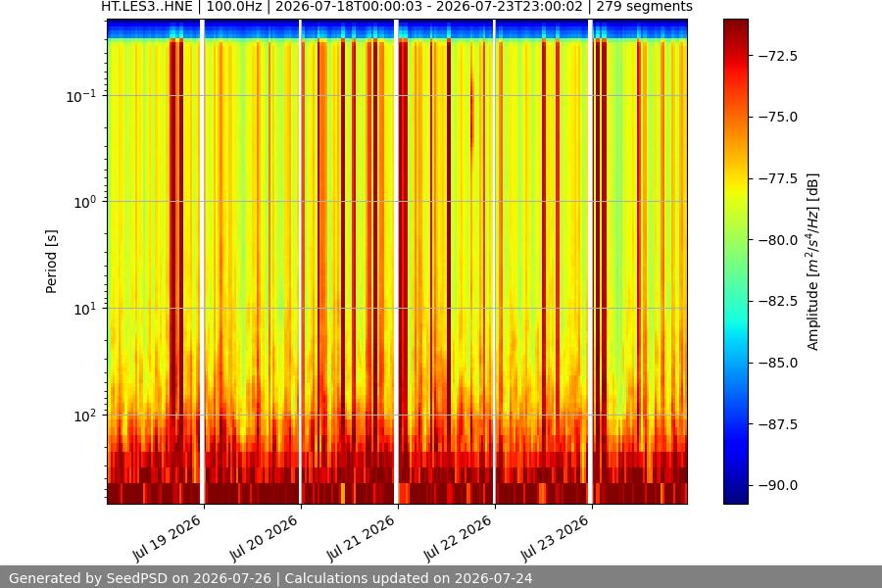Click the 'Jul 20 2026' x-axis label
The image size is (882, 588).
point(264,538)
